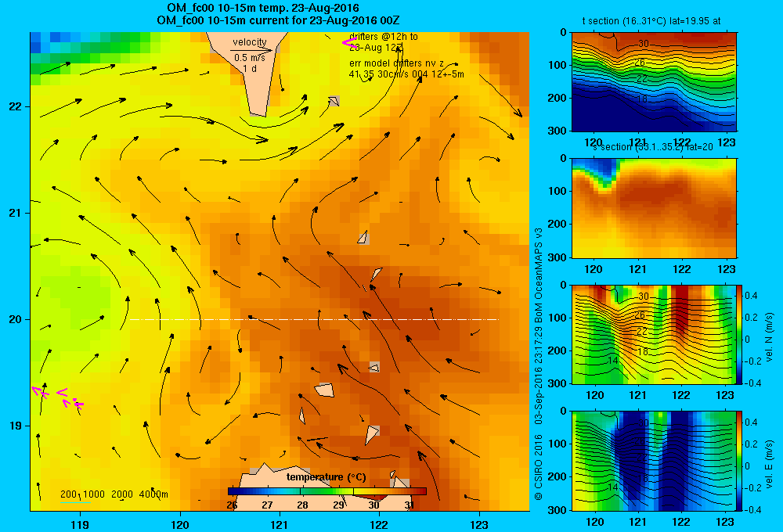Click the 'vel. N (m/s)' colorbar strip

pyautogui.click(x=740, y=334)
